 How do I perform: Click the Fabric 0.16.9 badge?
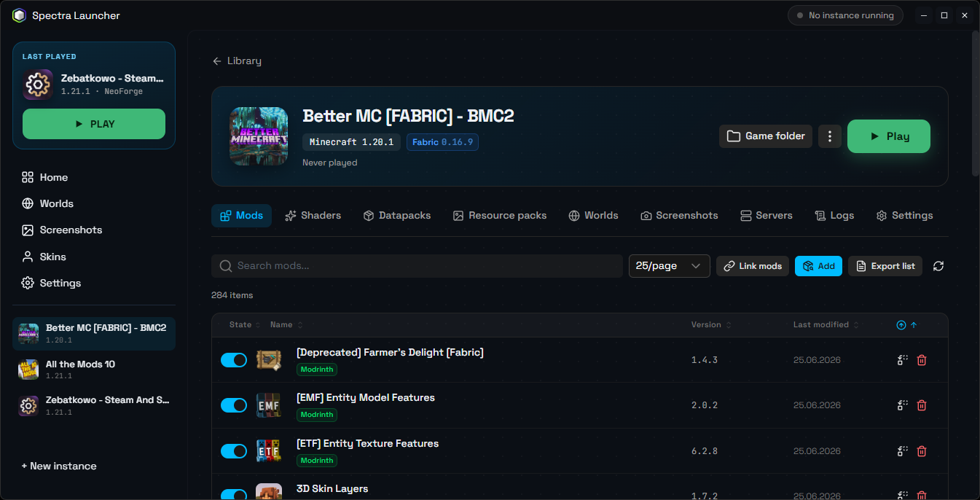pos(442,142)
